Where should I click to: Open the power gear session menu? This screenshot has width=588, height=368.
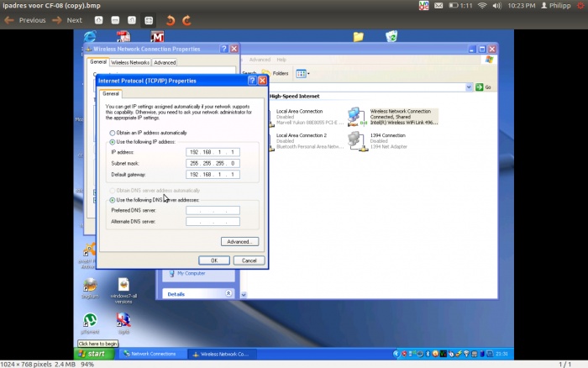pos(581,6)
